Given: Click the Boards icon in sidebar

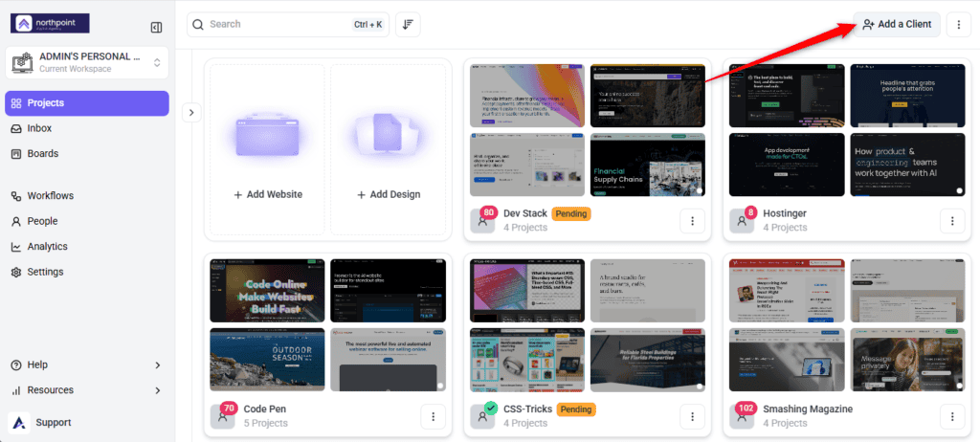Looking at the screenshot, I should coord(17,154).
